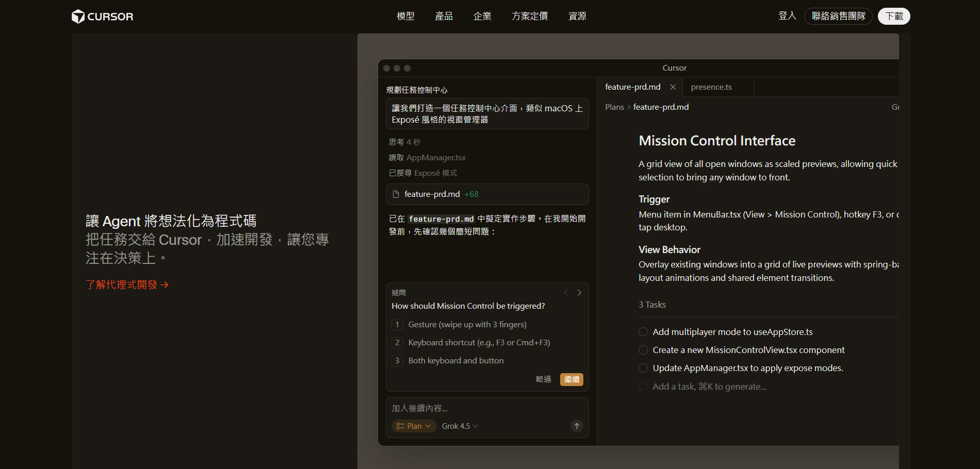Check the Update AppManager.tsx task
The image size is (980, 469).
point(643,368)
